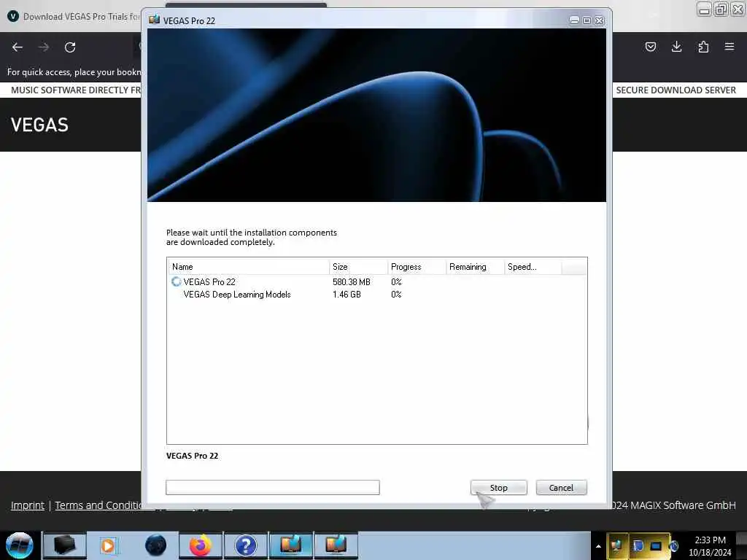Click the Remaining column header
This screenshot has height=560, width=747.
[x=475, y=267]
